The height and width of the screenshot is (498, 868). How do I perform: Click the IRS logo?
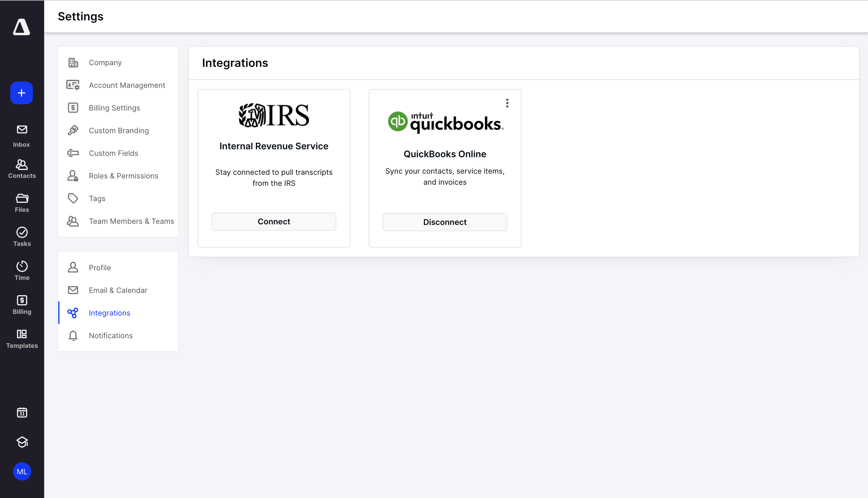[274, 115]
